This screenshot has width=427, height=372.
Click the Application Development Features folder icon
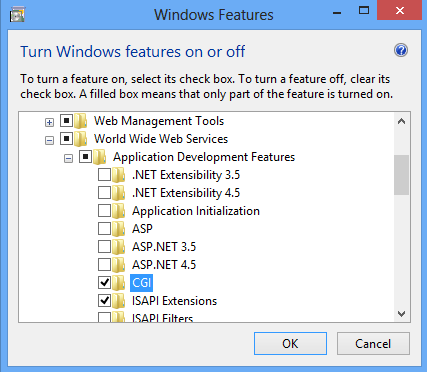point(100,157)
